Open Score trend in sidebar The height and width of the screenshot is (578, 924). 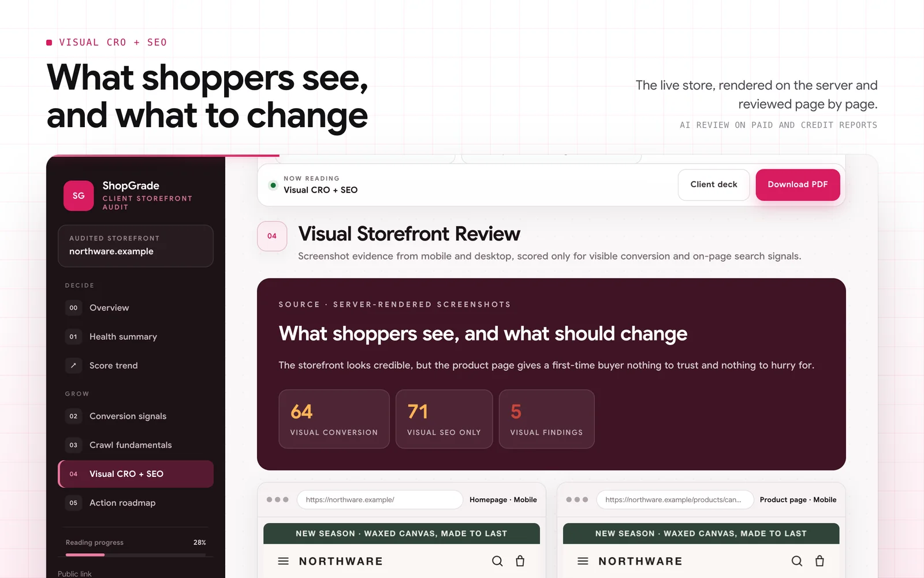tap(136, 365)
